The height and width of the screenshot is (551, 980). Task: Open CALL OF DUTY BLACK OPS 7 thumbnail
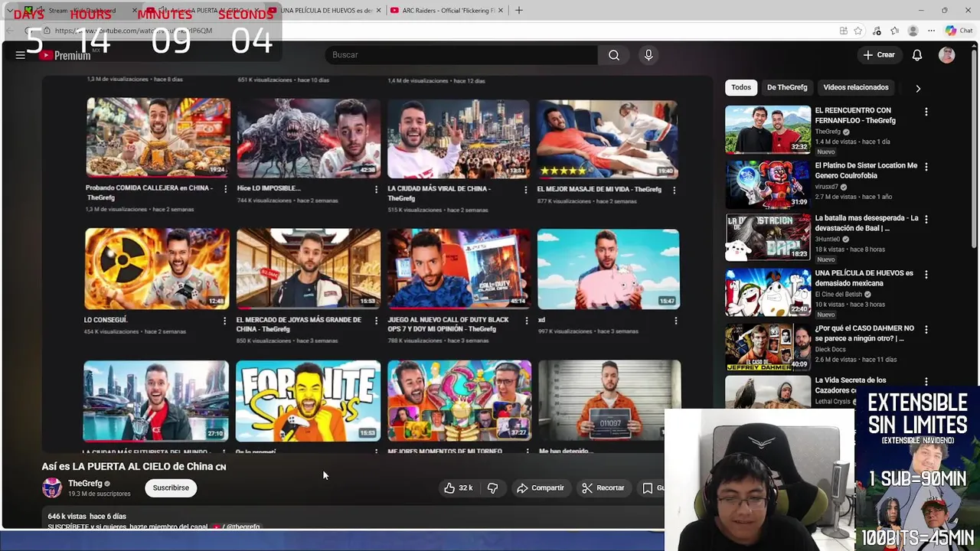coord(459,269)
